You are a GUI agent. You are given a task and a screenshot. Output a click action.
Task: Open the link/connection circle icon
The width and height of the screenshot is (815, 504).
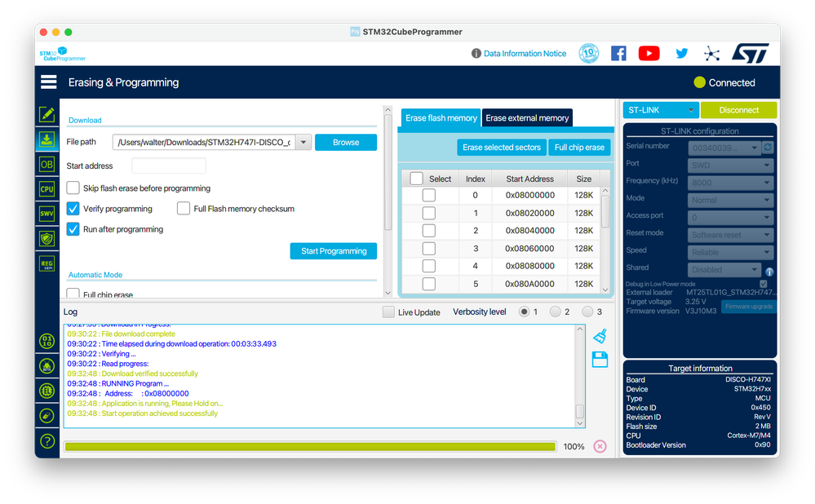pyautogui.click(x=47, y=416)
